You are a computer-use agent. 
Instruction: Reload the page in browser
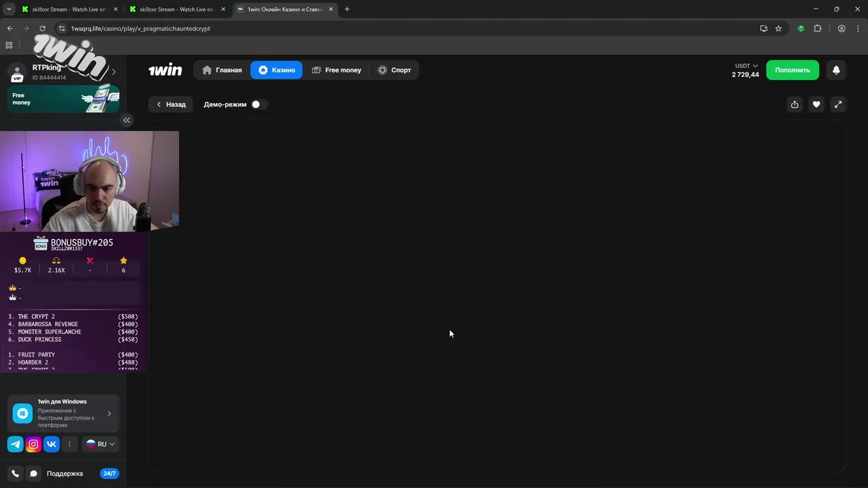(x=42, y=28)
